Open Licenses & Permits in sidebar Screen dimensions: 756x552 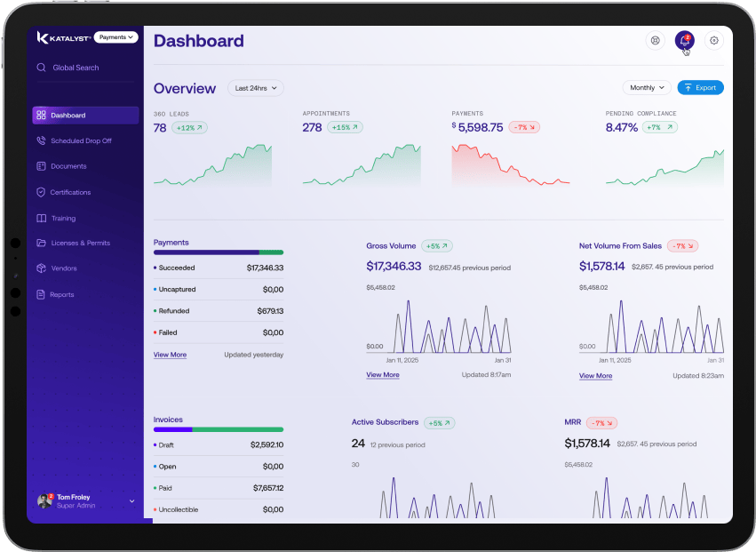[80, 243]
